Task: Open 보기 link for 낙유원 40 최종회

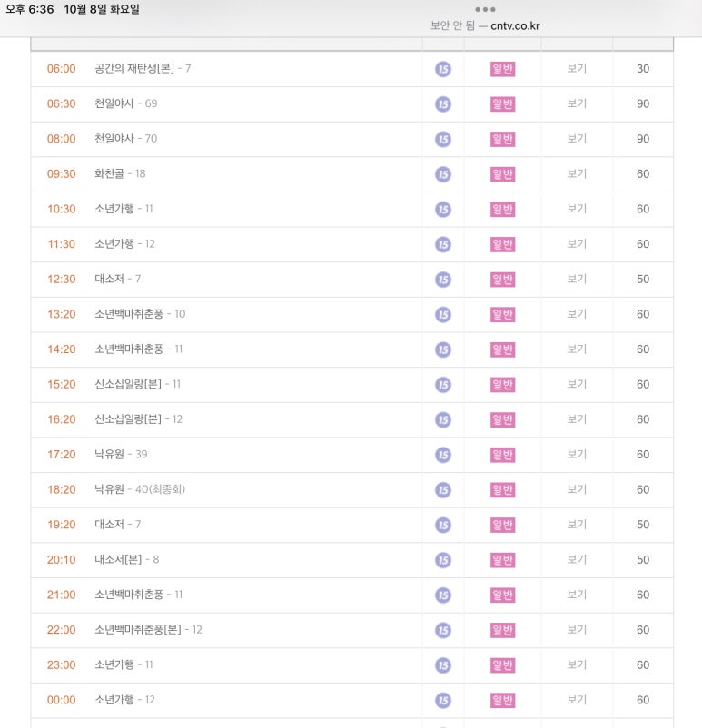Action: pyautogui.click(x=577, y=489)
